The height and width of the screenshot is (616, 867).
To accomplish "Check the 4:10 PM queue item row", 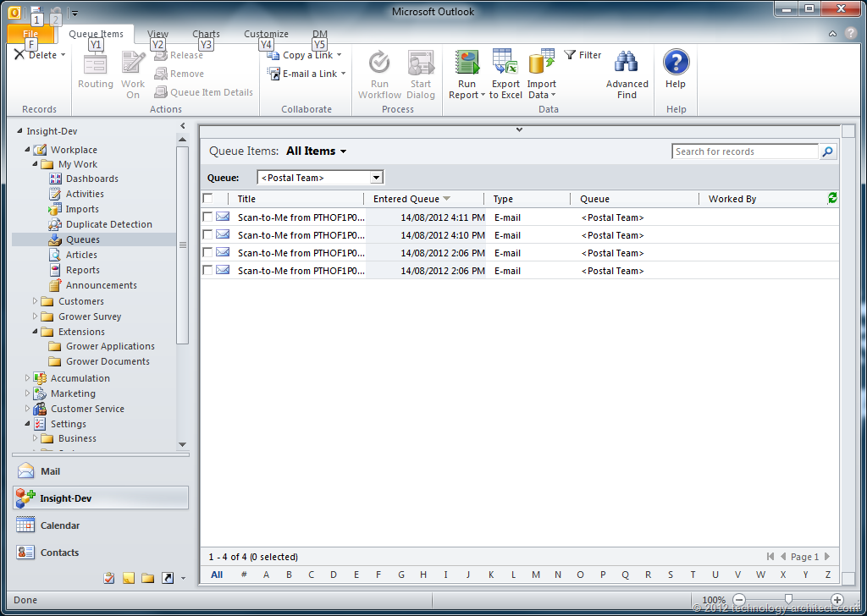I will point(207,234).
